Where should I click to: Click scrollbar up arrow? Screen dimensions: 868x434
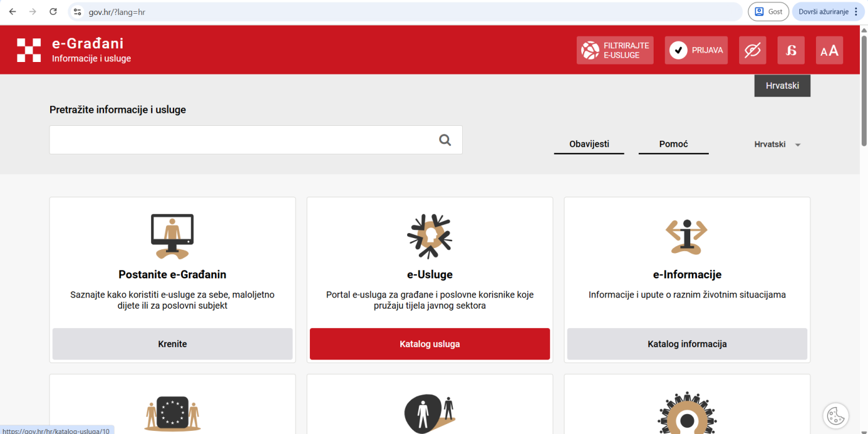[x=864, y=29]
